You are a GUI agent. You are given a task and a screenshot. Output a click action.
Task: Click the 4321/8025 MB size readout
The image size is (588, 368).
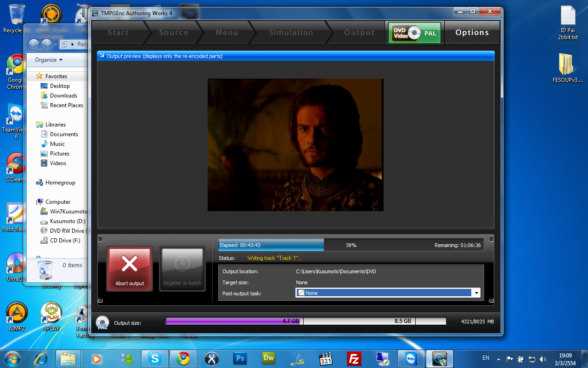(477, 322)
